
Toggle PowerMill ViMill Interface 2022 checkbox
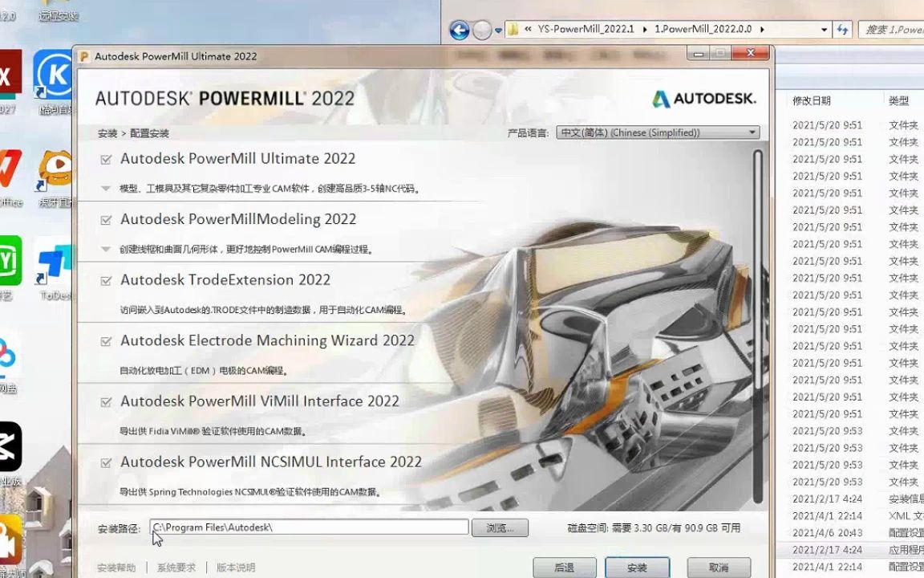click(x=106, y=402)
